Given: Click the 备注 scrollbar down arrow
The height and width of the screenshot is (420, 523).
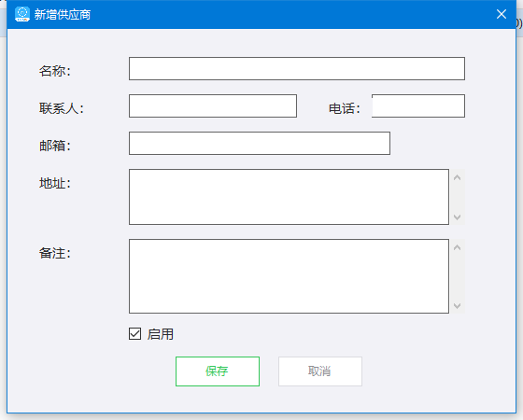Looking at the screenshot, I should (458, 306).
